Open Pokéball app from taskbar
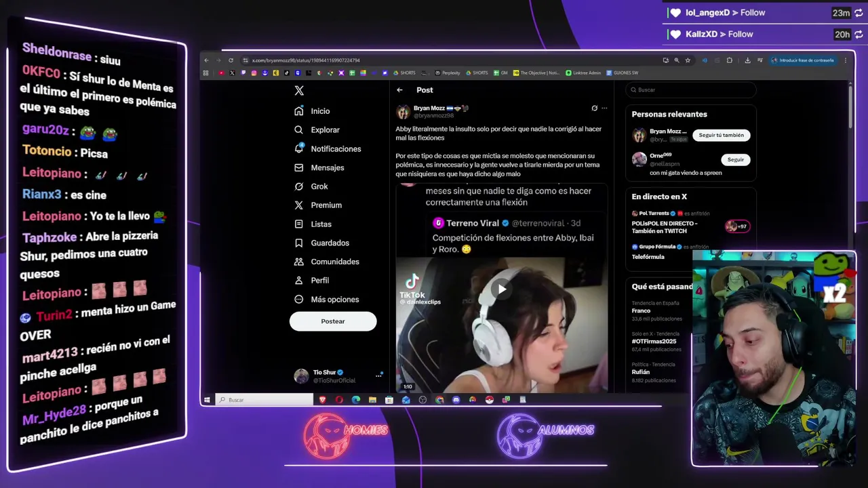This screenshot has width=868, height=488. coord(489,400)
